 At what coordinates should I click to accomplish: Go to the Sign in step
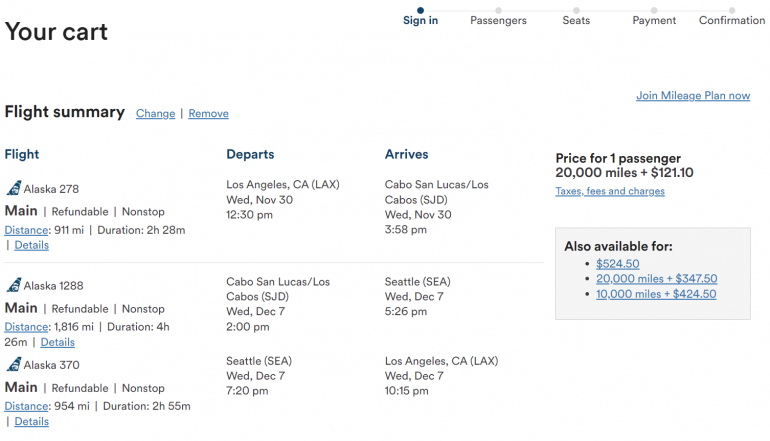[420, 20]
